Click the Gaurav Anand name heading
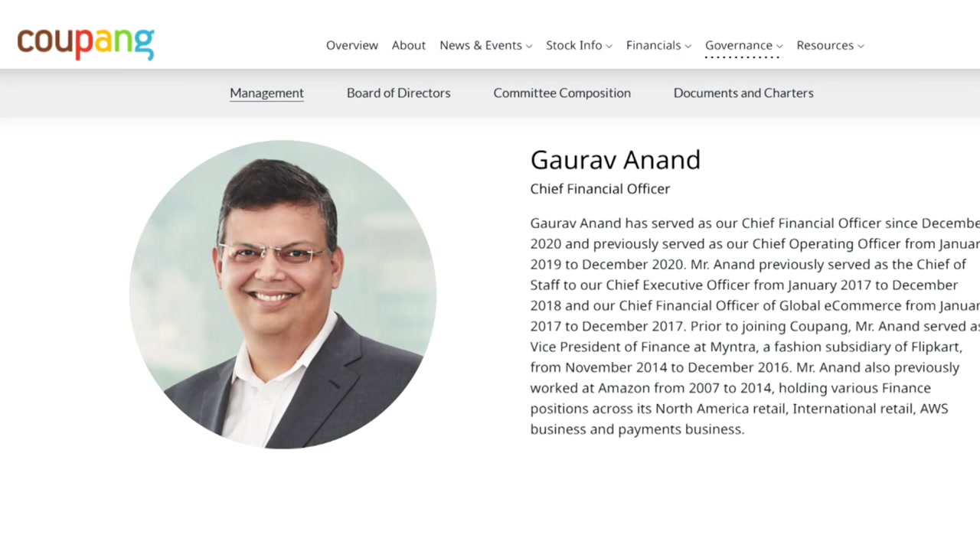Viewport: 980px width, 551px height. click(x=615, y=159)
